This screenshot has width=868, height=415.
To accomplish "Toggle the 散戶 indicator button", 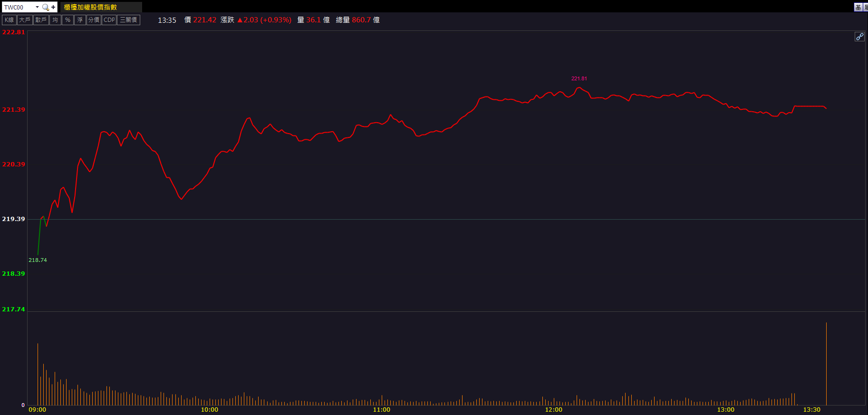I will tap(41, 20).
